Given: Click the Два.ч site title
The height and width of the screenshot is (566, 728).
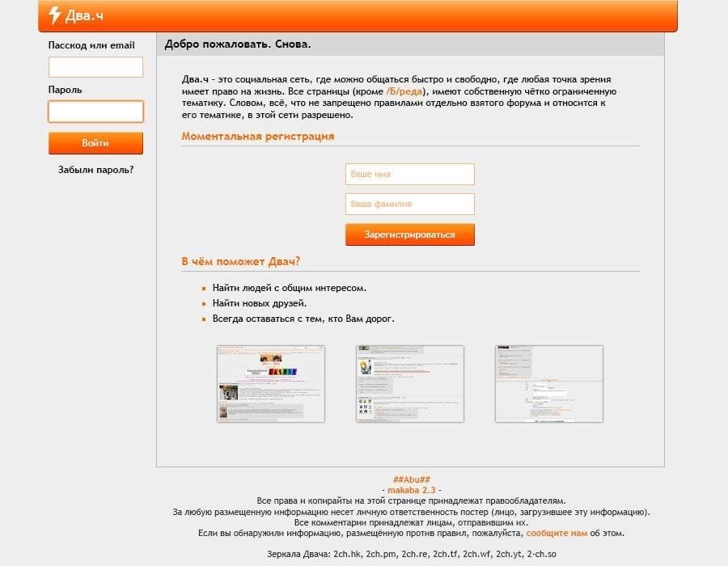Looking at the screenshot, I should [84, 16].
